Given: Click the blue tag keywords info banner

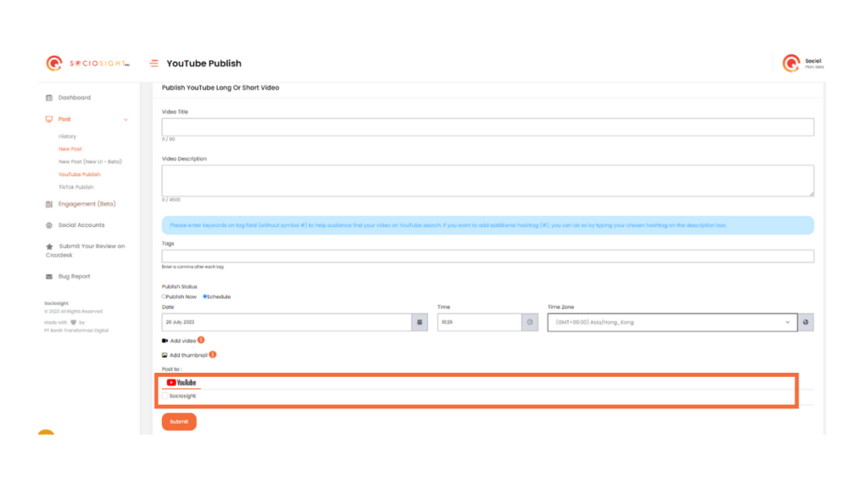Looking at the screenshot, I should (x=487, y=225).
